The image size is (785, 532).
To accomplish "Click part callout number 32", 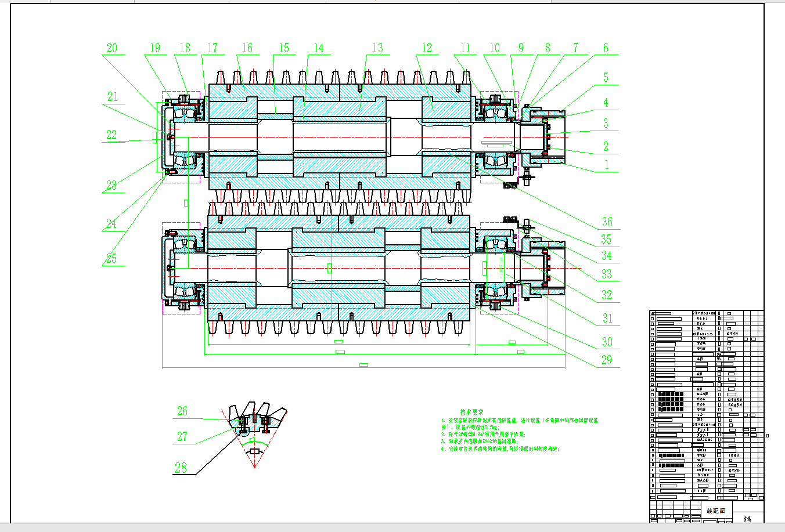I will (607, 295).
